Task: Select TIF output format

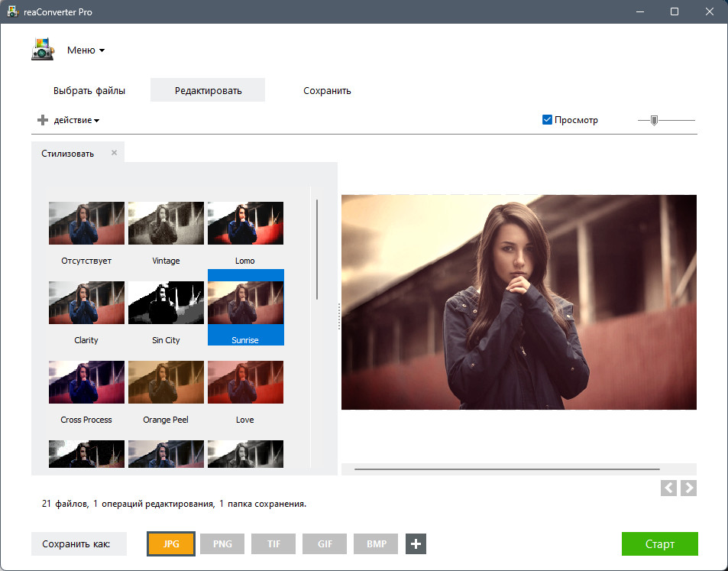Action: click(x=273, y=544)
